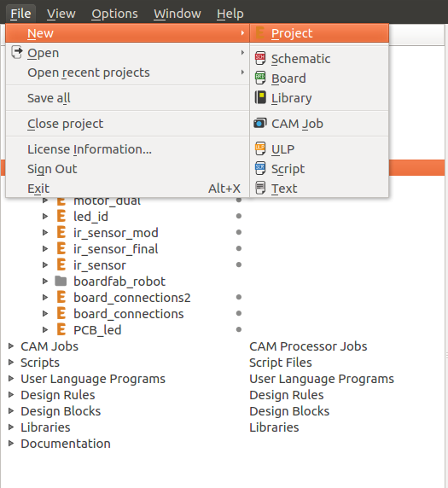
Task: Toggle the status dot for ir_sensor_mod
Action: click(x=239, y=232)
